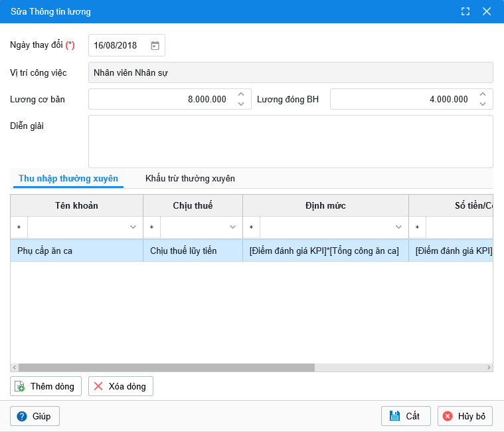Select the Thu nhập thường xuyên tab
This screenshot has height=432, width=504.
68,179
